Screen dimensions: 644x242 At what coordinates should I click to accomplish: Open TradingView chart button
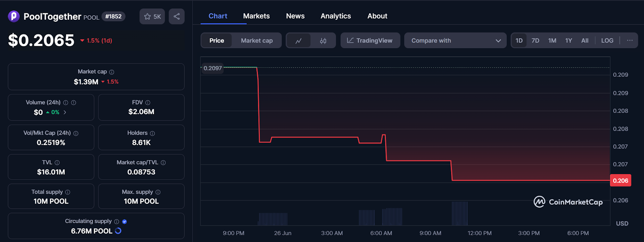(x=370, y=41)
